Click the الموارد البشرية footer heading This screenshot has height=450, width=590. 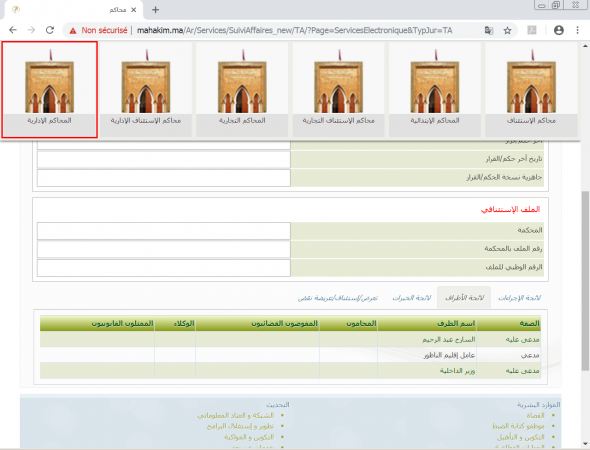click(538, 405)
